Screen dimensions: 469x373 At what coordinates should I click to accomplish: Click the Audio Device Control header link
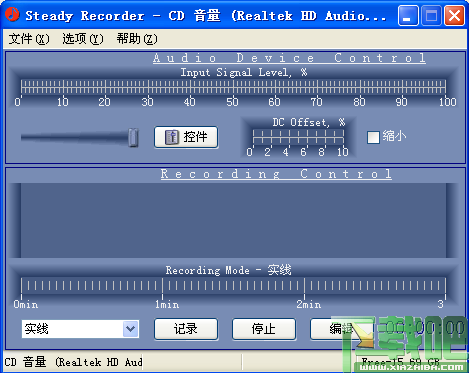289,58
